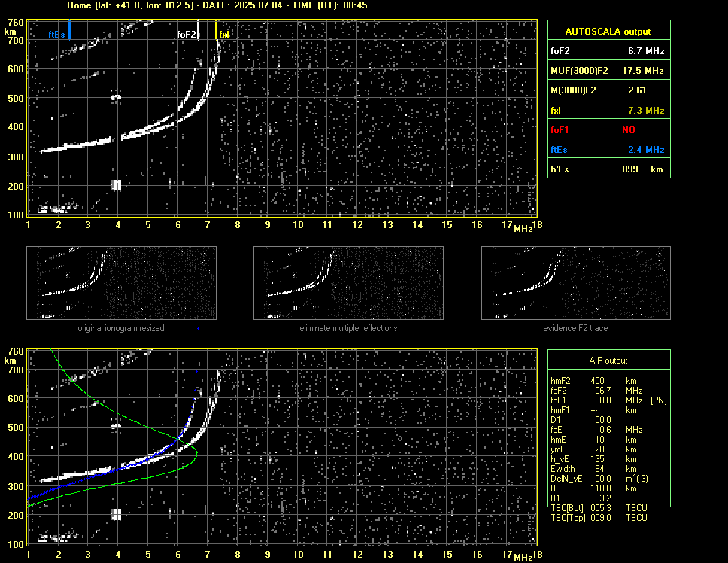Click the MUF(3000)F2 label cell
This screenshot has width=728, height=563.
[x=579, y=71]
